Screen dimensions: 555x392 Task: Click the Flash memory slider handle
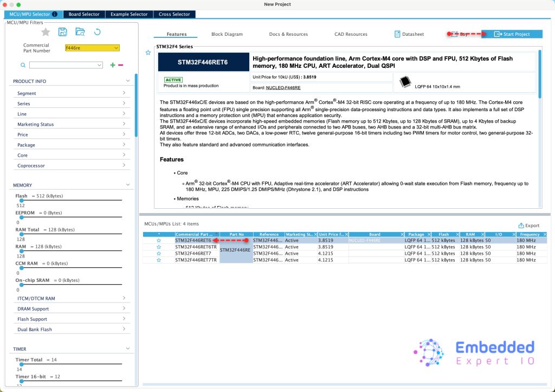(x=21, y=201)
